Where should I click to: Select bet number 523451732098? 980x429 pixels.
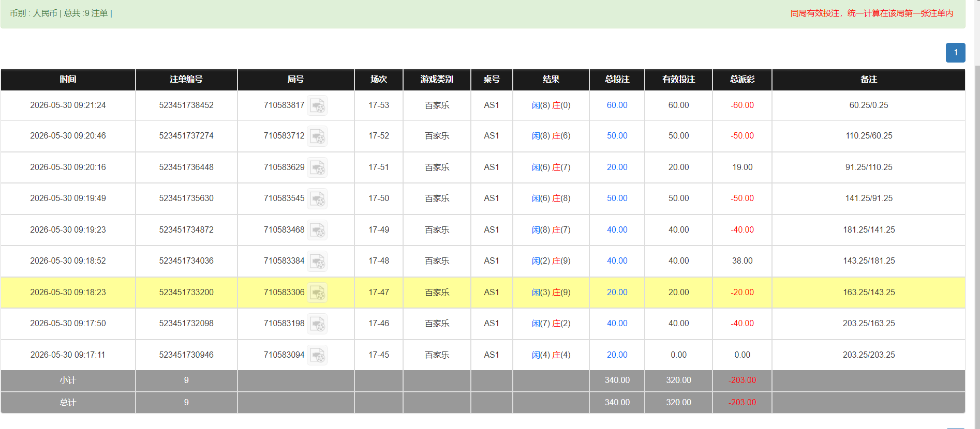point(186,324)
